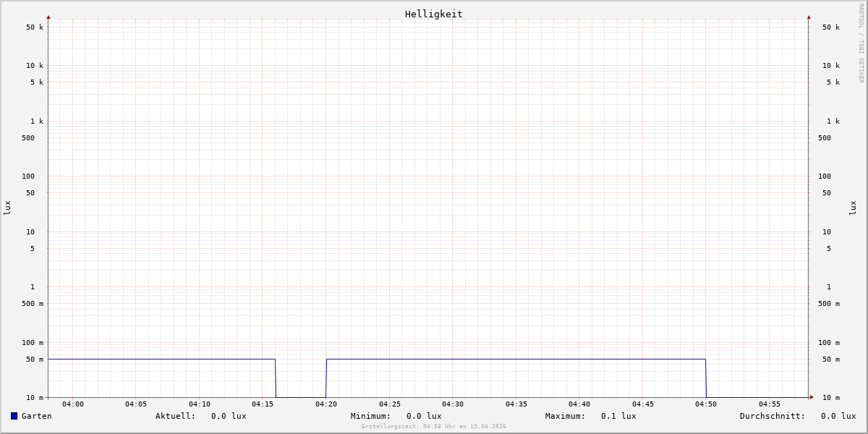The height and width of the screenshot is (434, 868).
Task: Click the right-side 50 k axis label
Action: [x=830, y=27]
